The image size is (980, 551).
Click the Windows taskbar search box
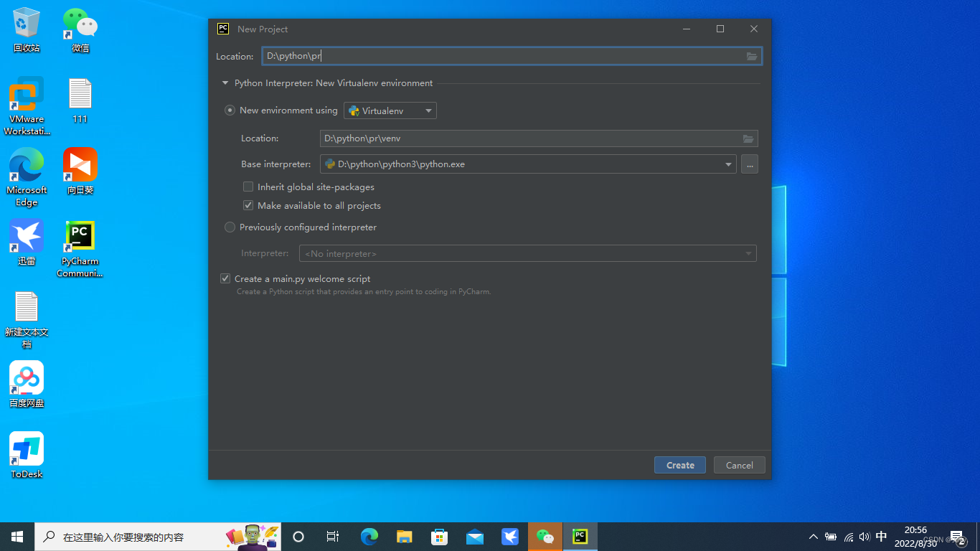pyautogui.click(x=158, y=537)
